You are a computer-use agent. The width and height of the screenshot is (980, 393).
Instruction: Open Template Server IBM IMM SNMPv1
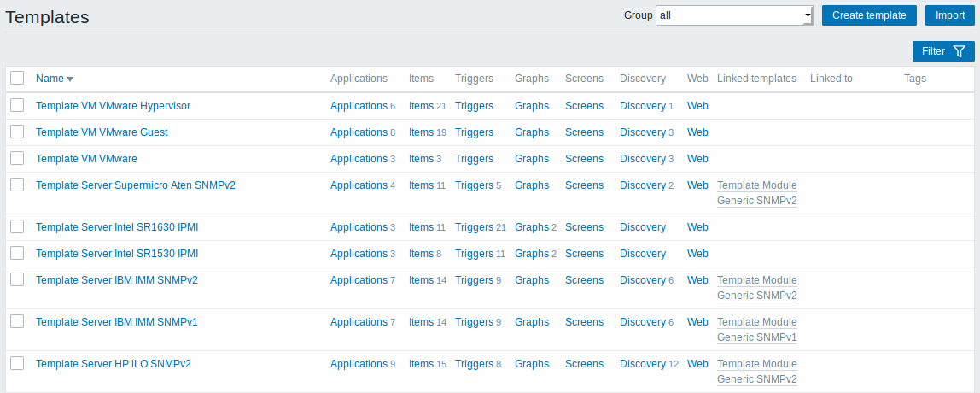pos(117,321)
